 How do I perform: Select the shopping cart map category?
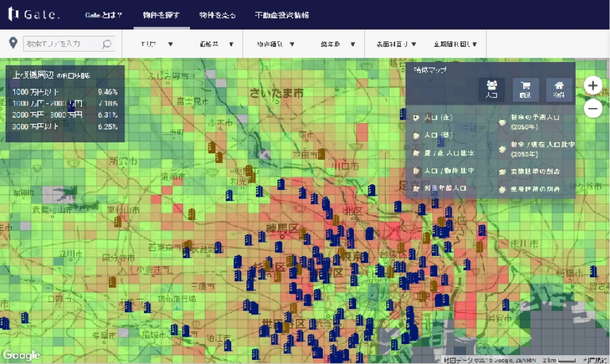click(525, 89)
